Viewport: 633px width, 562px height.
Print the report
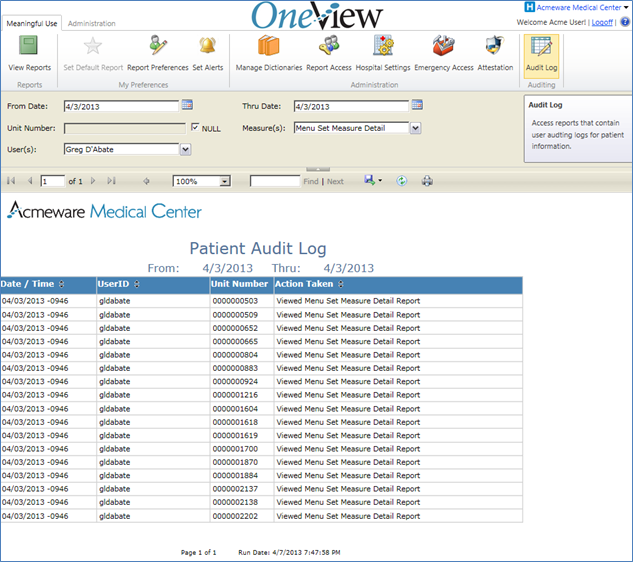[427, 181]
